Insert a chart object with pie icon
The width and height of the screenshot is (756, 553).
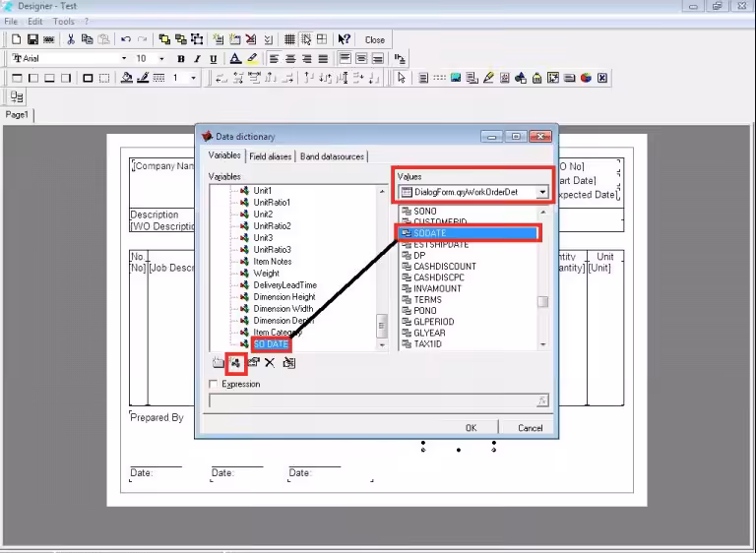click(586, 78)
